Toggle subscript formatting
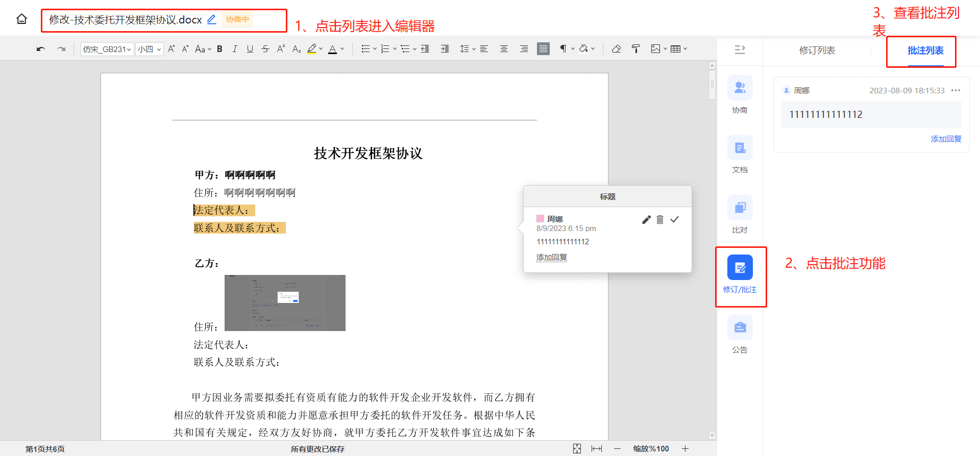The height and width of the screenshot is (456, 980). tap(297, 49)
